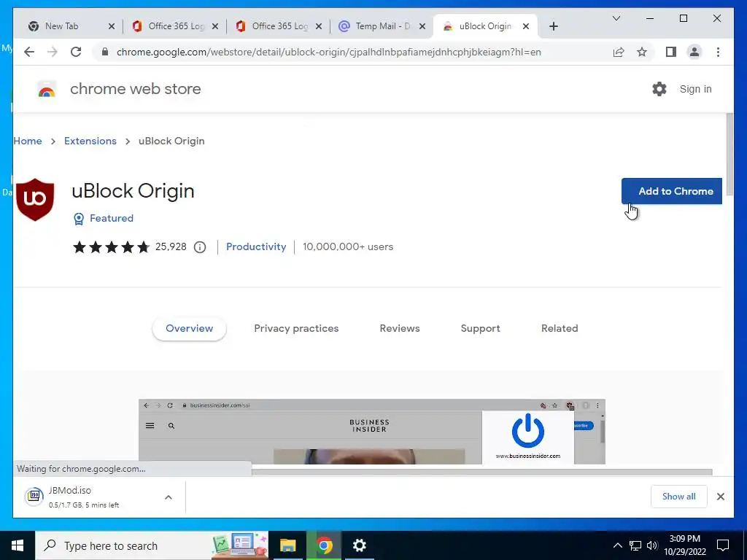Click the Featured badge icon
The width and height of the screenshot is (747, 560).
79,219
